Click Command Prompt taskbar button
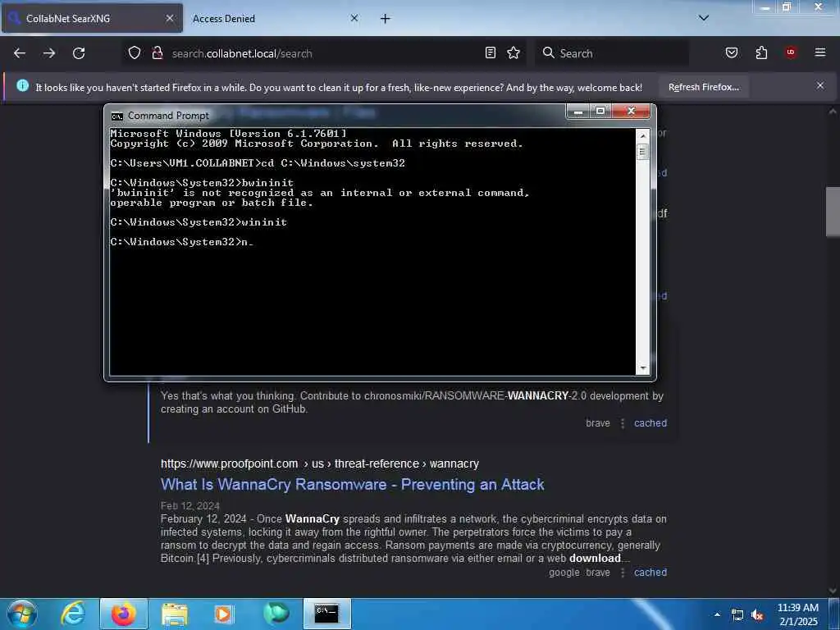The image size is (840, 630). pyautogui.click(x=326, y=614)
